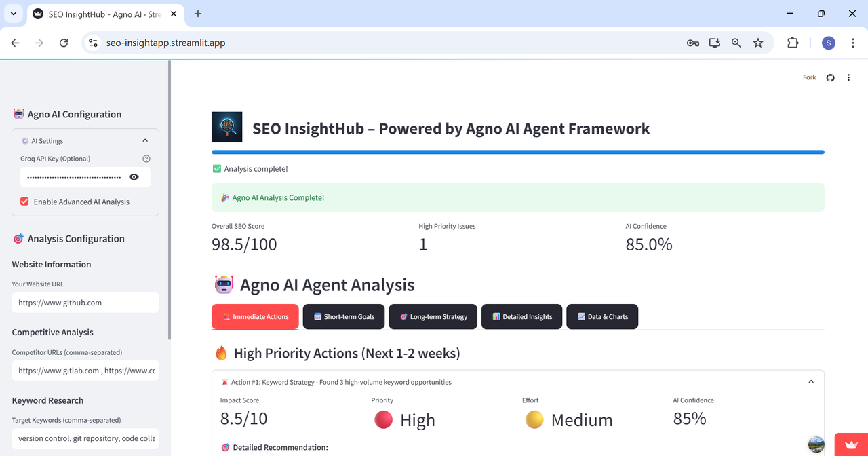Viewport: 868px width, 456px height.
Task: Show help for Groq API Key
Action: pos(146,159)
